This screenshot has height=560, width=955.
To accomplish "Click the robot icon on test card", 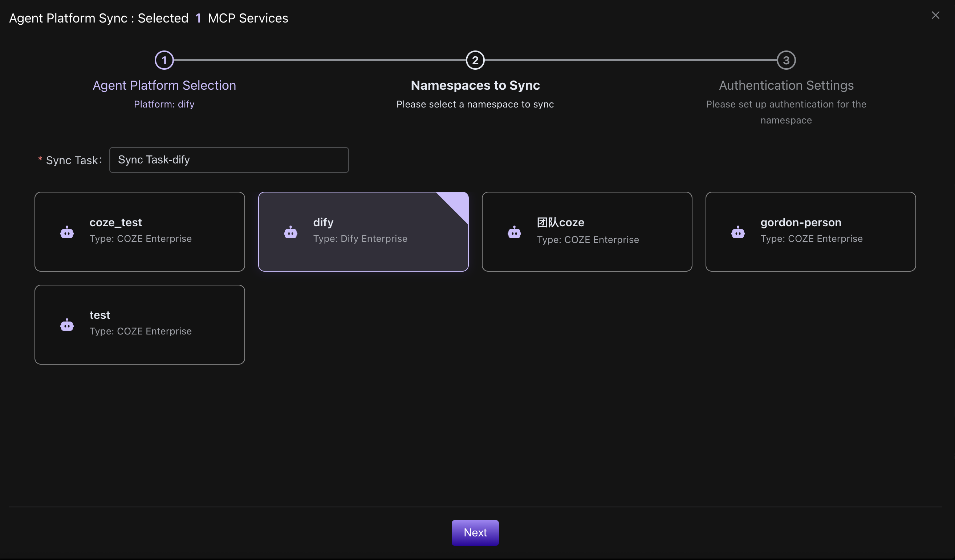I will tap(67, 325).
